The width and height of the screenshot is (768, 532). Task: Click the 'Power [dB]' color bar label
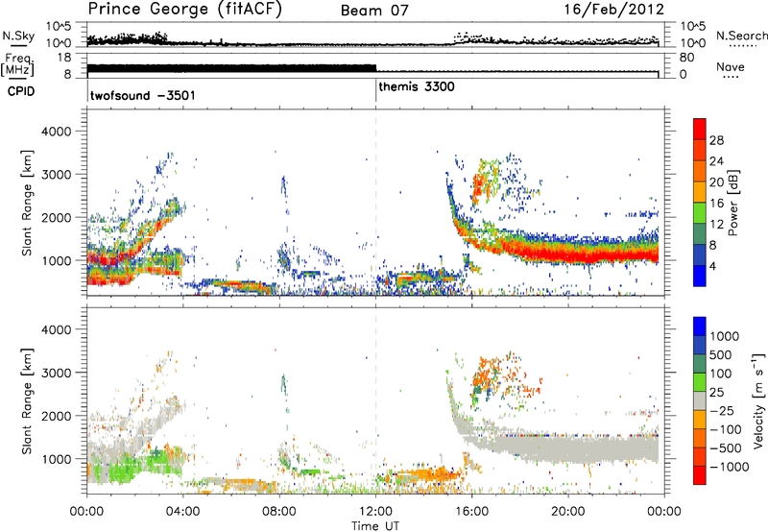(733, 203)
